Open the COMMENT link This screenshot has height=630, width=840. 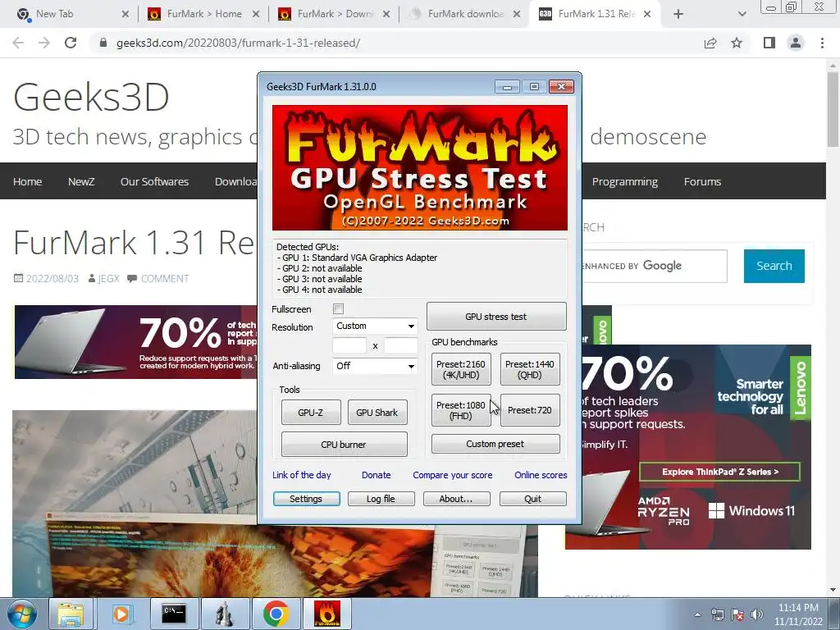point(165,279)
